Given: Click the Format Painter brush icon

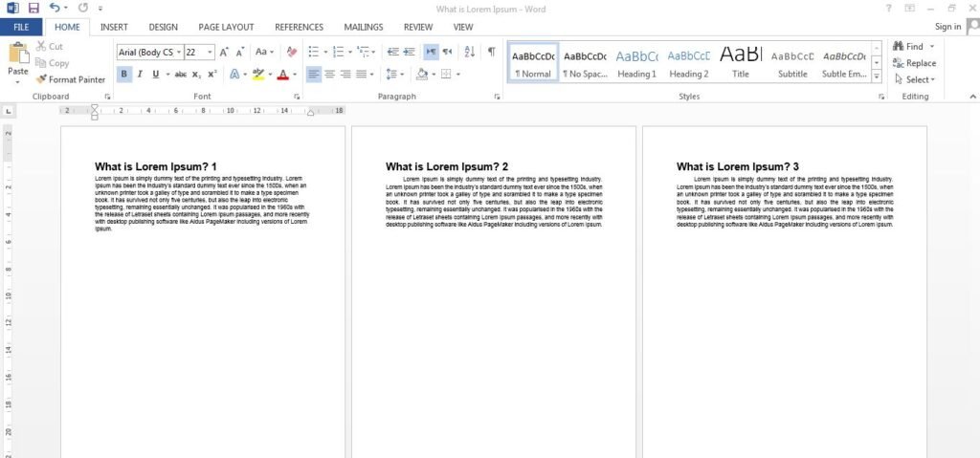Looking at the screenshot, I should tap(42, 80).
